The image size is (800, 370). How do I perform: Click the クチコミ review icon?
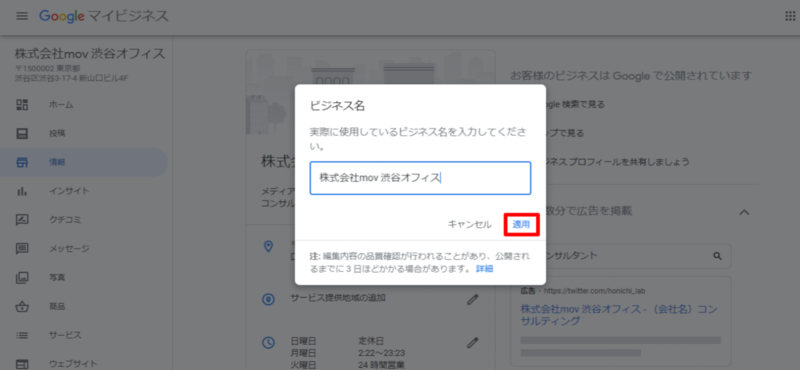click(x=22, y=220)
